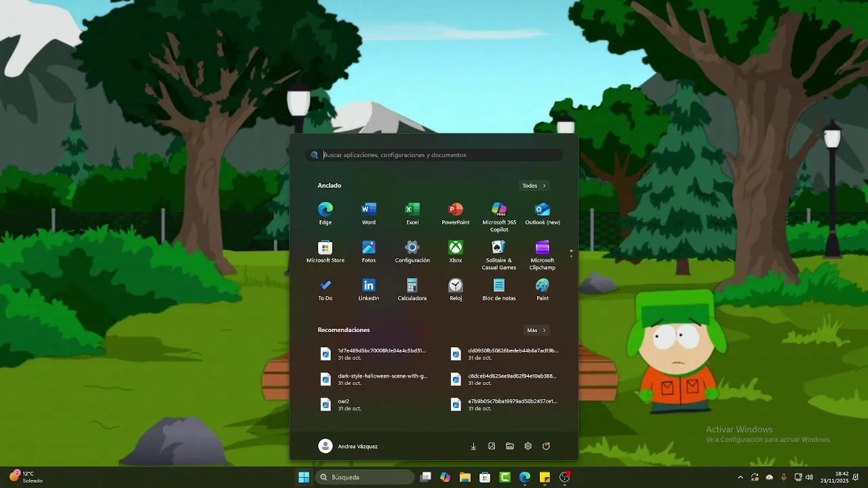Open recommended file c8dceb4d625ee9ad62f94e10ab388...
The height and width of the screenshot is (488, 868).
(504, 379)
